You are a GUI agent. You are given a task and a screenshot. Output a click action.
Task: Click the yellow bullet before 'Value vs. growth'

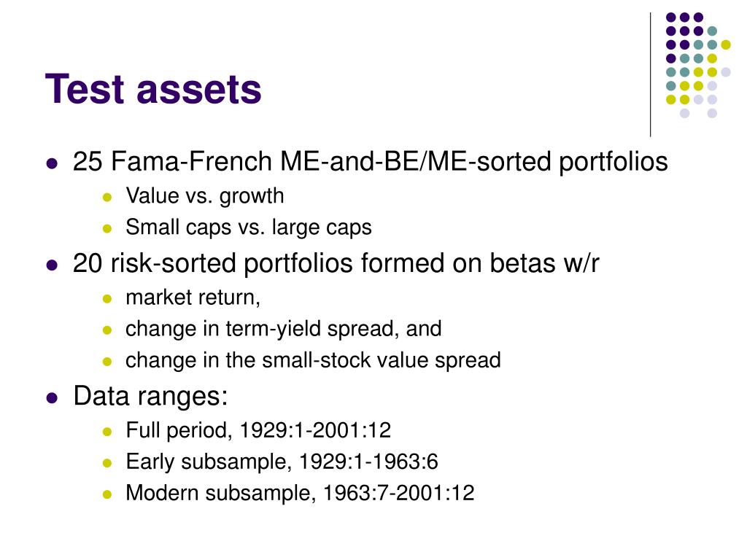tap(107, 197)
